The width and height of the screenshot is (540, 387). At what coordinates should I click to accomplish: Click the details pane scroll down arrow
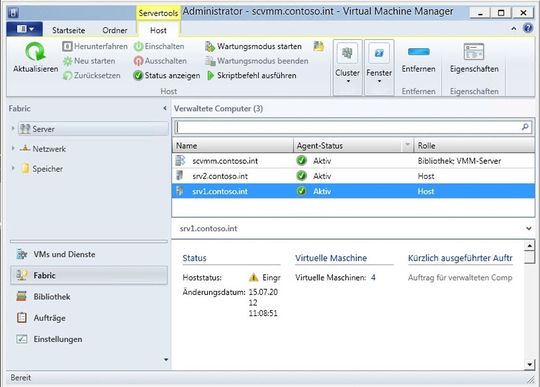point(529,364)
